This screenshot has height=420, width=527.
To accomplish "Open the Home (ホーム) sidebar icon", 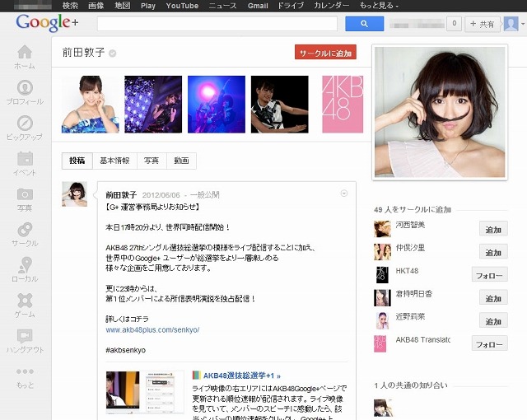I will pos(25,53).
